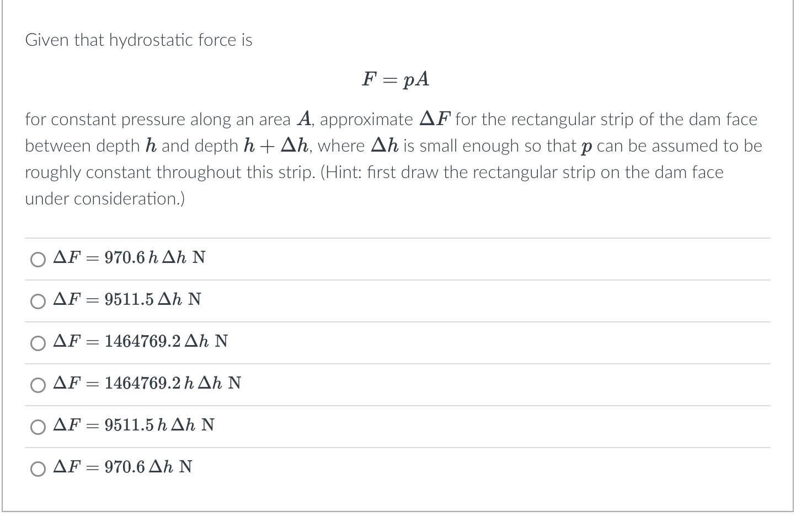Select answer ΔF = 9511.5 h Δh N
The width and height of the screenshot is (812, 517).
(38, 427)
